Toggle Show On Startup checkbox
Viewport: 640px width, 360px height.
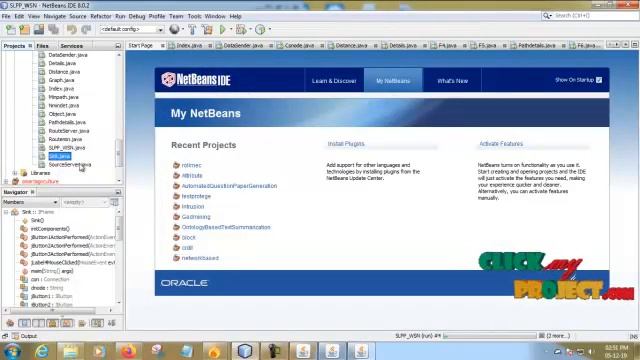coord(599,80)
